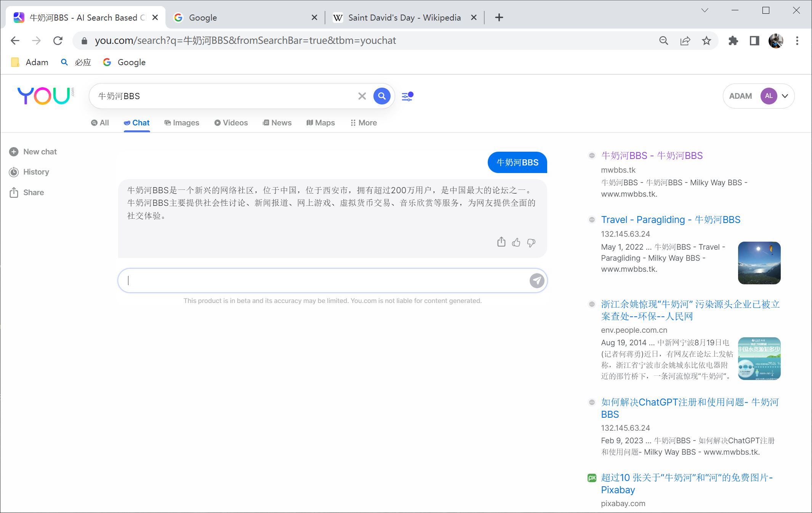The image size is (812, 513).
Task: Click the blue search magnifier button
Action: pyautogui.click(x=382, y=96)
